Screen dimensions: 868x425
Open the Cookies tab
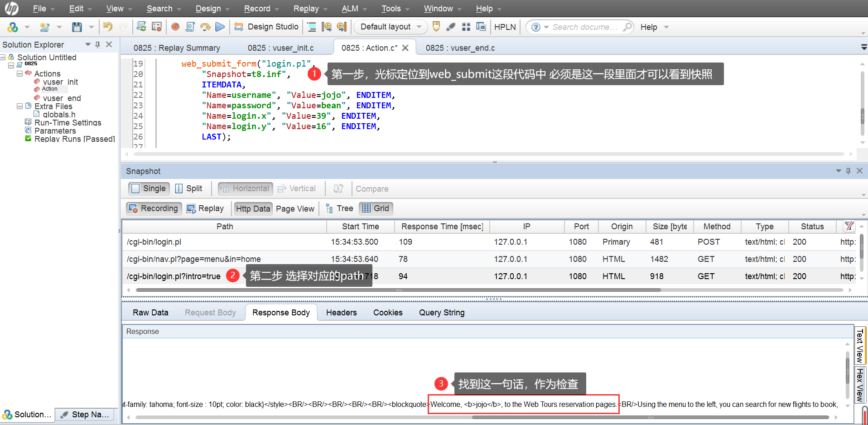click(x=388, y=313)
